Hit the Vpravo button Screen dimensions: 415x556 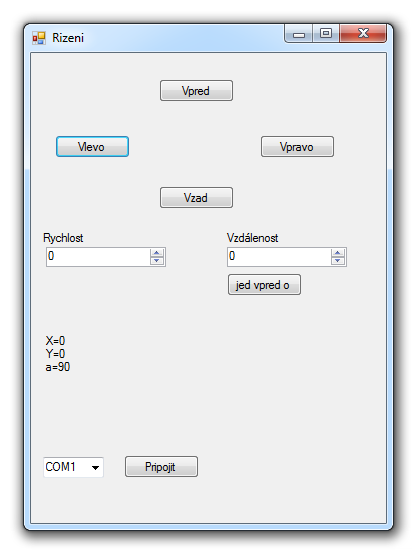tap(297, 146)
